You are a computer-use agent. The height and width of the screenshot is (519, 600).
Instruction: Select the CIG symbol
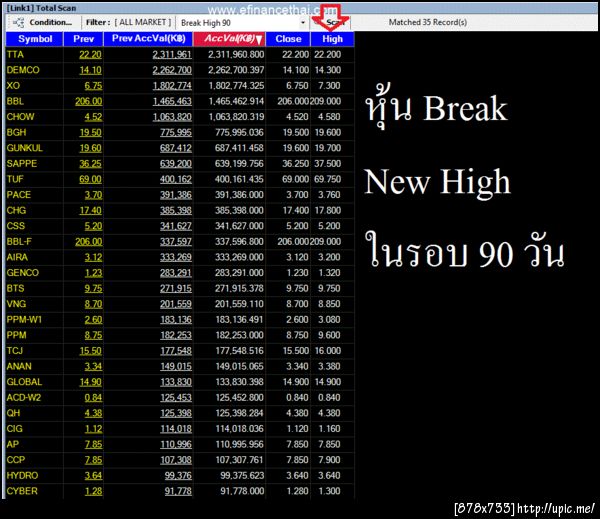[x=15, y=429]
